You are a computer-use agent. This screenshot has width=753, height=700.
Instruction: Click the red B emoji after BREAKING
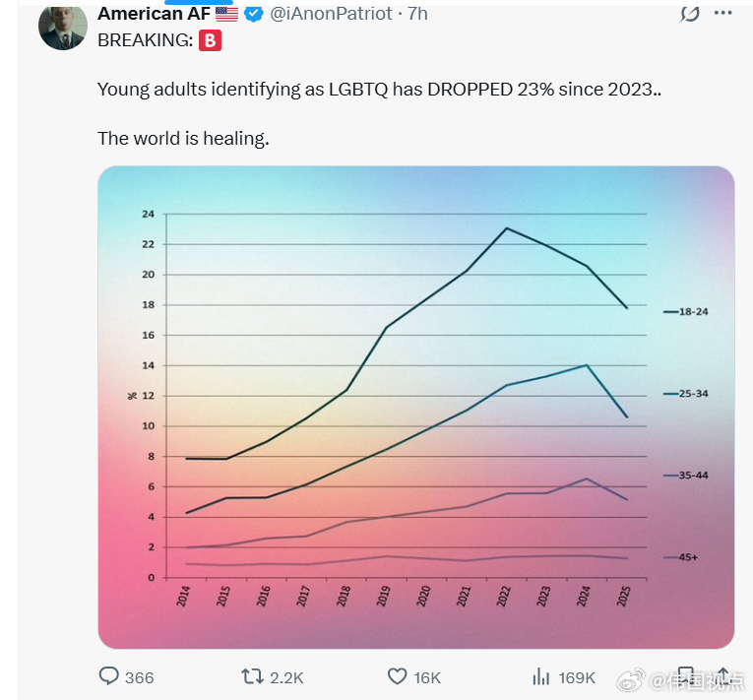(x=210, y=40)
